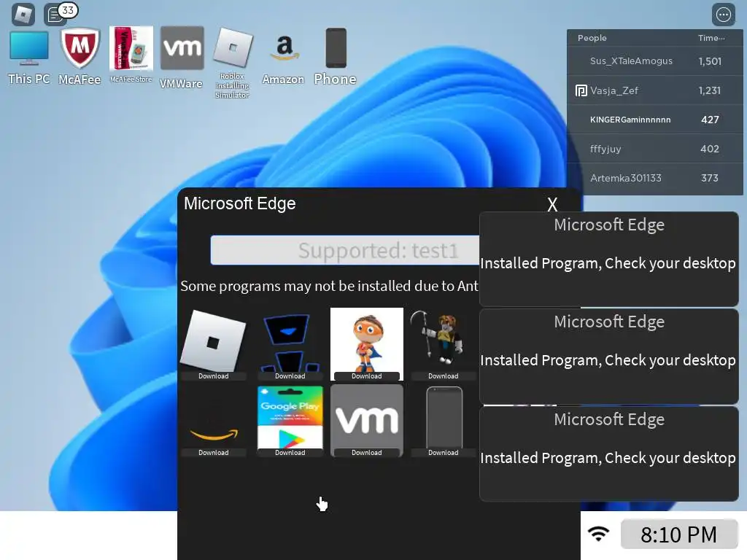This screenshot has height=560, width=747.
Task: Click the Google Play gift card thumbnail
Action: (x=290, y=417)
